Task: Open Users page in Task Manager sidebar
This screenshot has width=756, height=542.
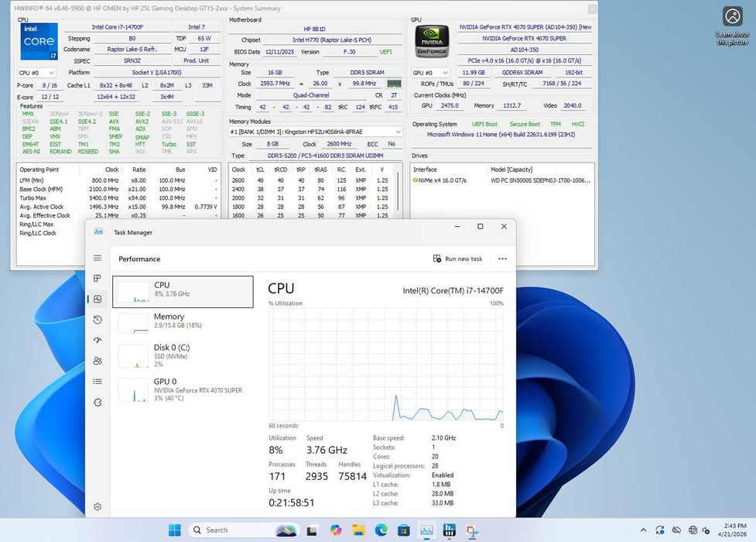Action: click(x=97, y=361)
